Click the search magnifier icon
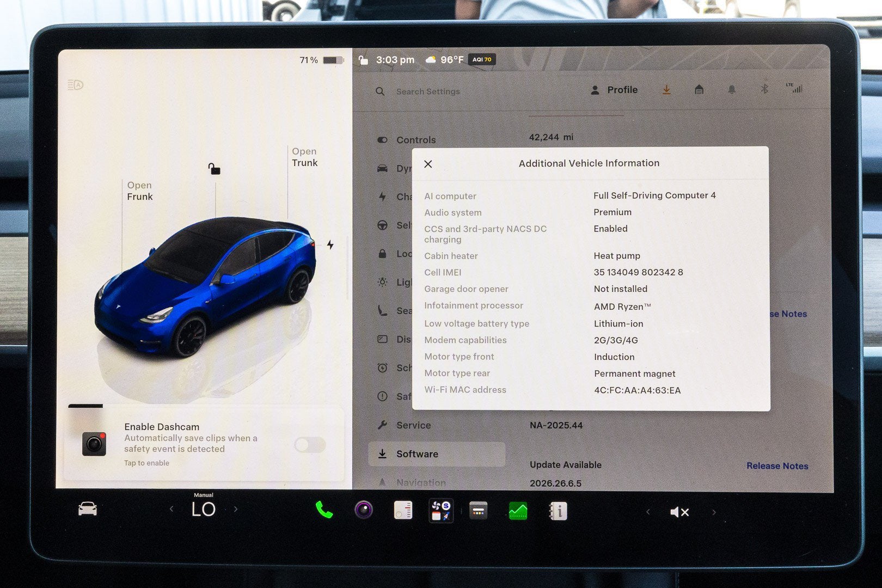This screenshot has width=882, height=588. [380, 91]
